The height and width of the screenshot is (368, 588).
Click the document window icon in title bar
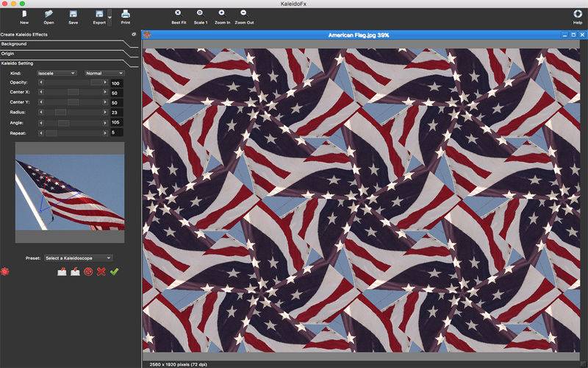[148, 35]
